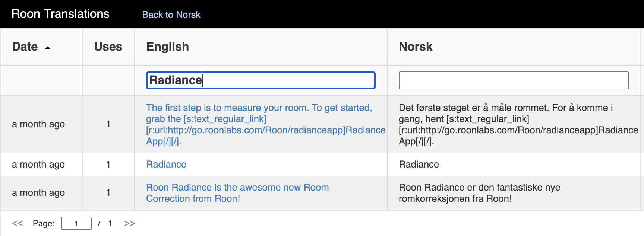
Task: Open the Roon Translations home title
Action: (60, 14)
